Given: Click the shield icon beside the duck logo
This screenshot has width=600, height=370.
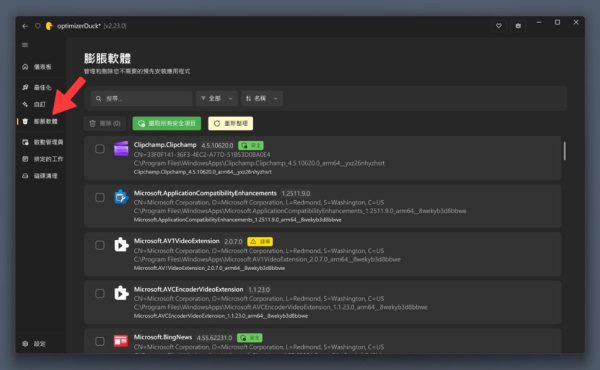Looking at the screenshot, I should coord(38,26).
